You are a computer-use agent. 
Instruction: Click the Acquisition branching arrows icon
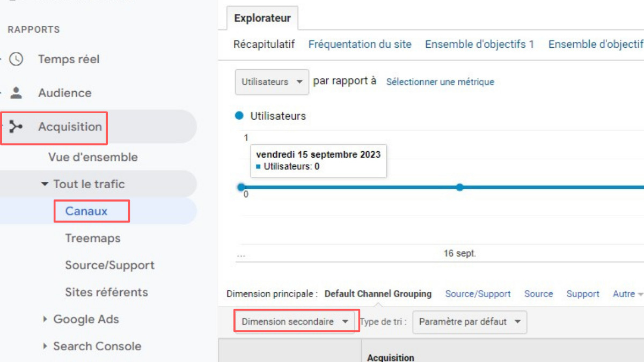click(x=17, y=127)
